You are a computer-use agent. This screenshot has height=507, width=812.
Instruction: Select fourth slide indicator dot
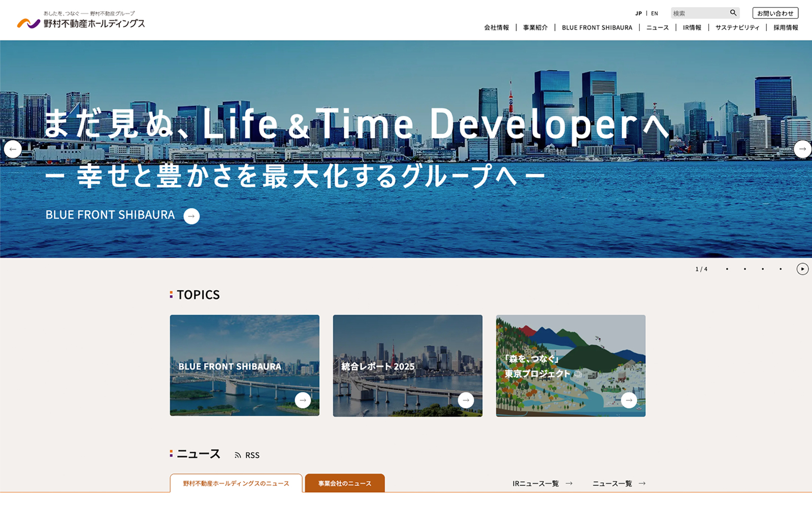coord(781,269)
